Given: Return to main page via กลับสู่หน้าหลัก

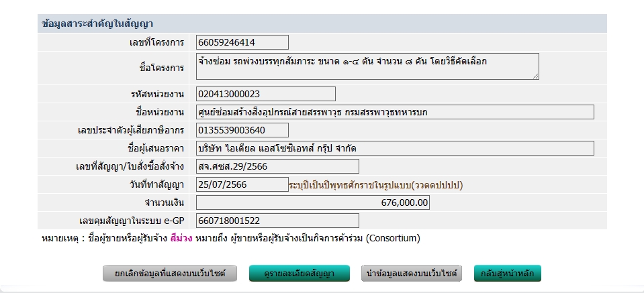Looking at the screenshot, I should coord(507,274).
